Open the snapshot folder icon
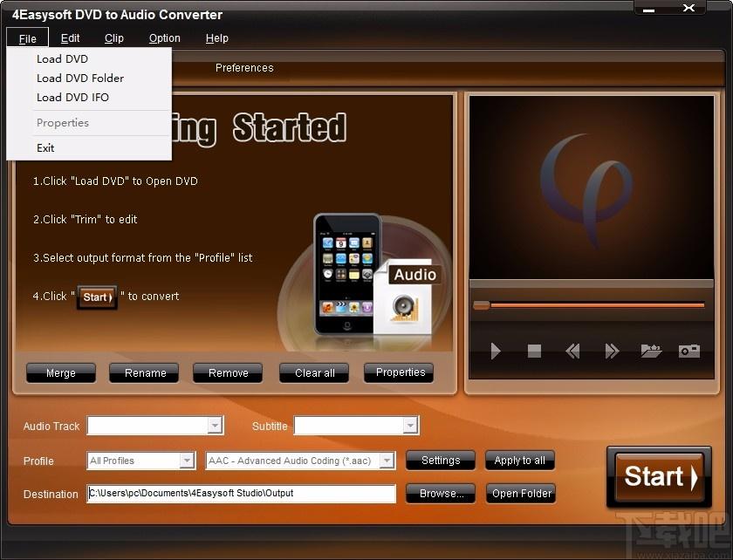The height and width of the screenshot is (560, 733). coord(651,351)
